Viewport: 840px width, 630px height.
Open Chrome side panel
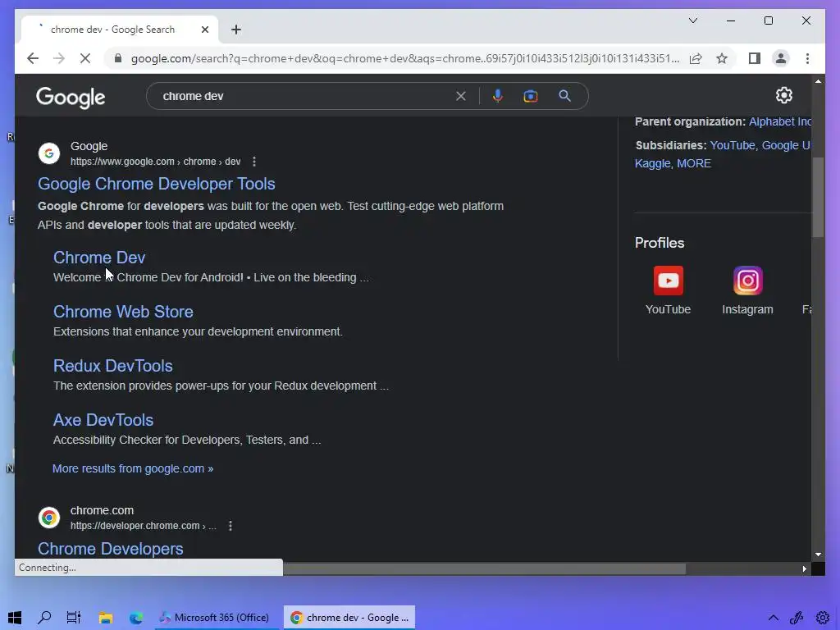755,58
